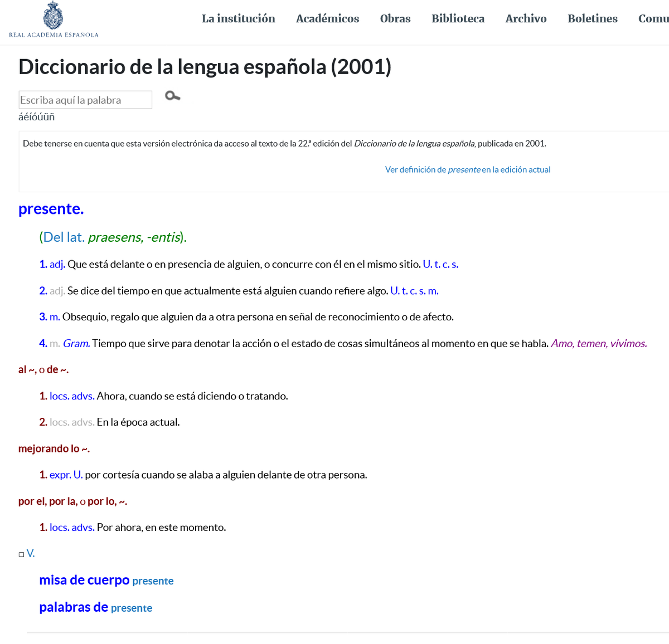Click the Real Academia Española crest logo
Screen dimensions: 669x644
click(53, 15)
